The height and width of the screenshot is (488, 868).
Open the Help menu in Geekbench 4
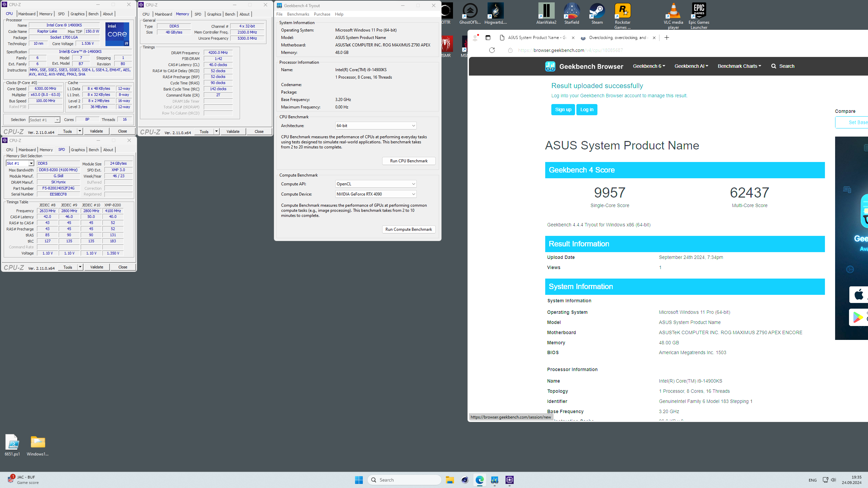point(339,14)
